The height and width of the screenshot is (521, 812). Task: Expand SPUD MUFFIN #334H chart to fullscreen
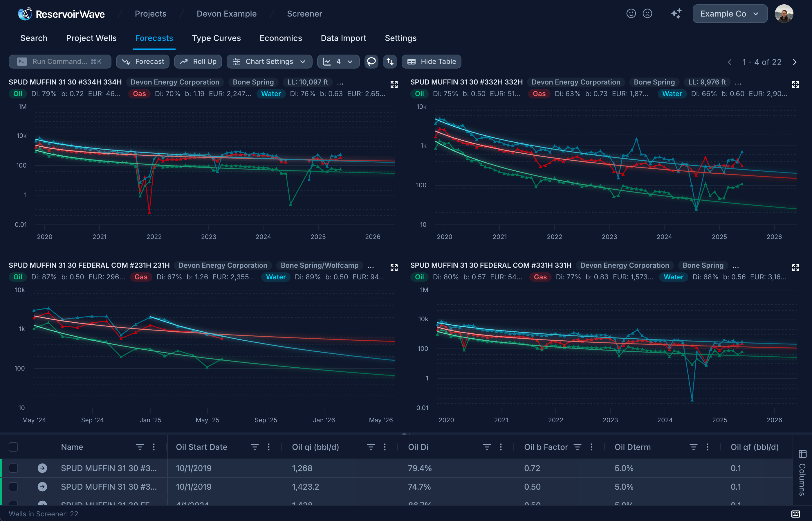[394, 84]
